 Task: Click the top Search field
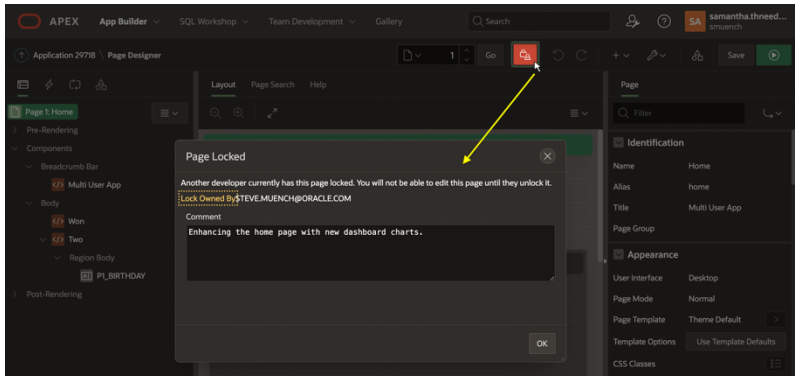tap(539, 21)
